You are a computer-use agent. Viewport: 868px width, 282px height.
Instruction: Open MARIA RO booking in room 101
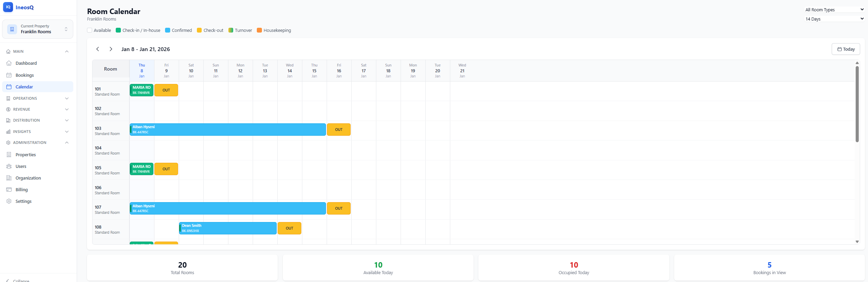click(x=141, y=90)
